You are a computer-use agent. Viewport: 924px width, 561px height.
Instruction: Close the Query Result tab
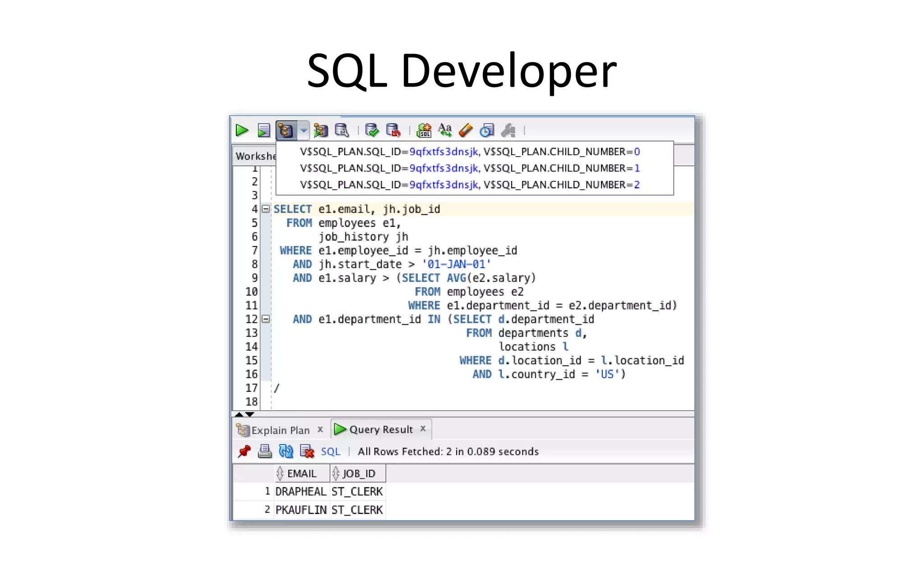(x=423, y=428)
